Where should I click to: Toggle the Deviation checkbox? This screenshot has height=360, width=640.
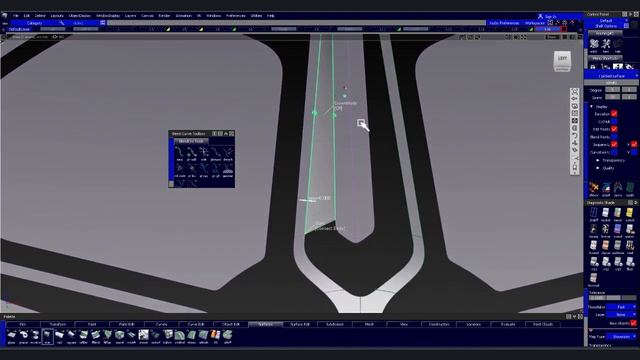tap(614, 114)
